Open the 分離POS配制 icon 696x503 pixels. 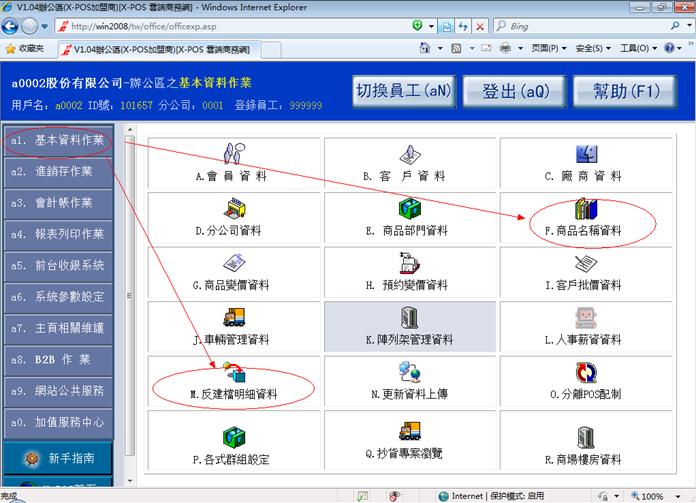(x=586, y=374)
